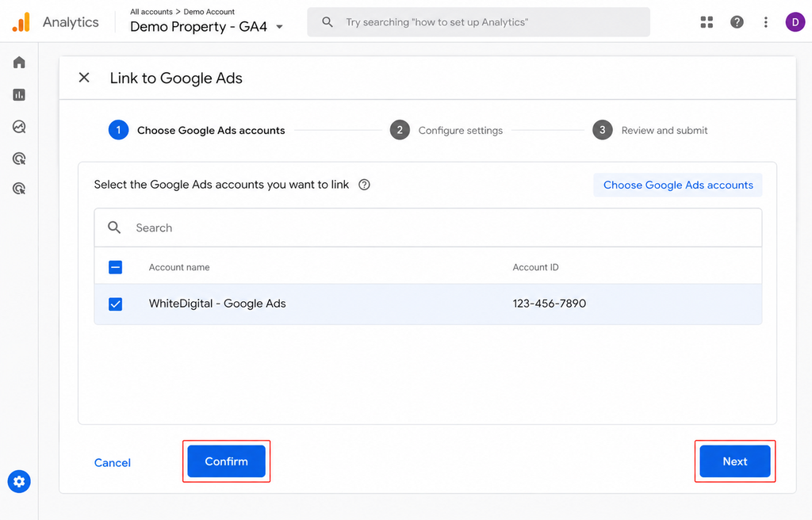
Task: Open the Google apps grid icon
Action: point(707,21)
